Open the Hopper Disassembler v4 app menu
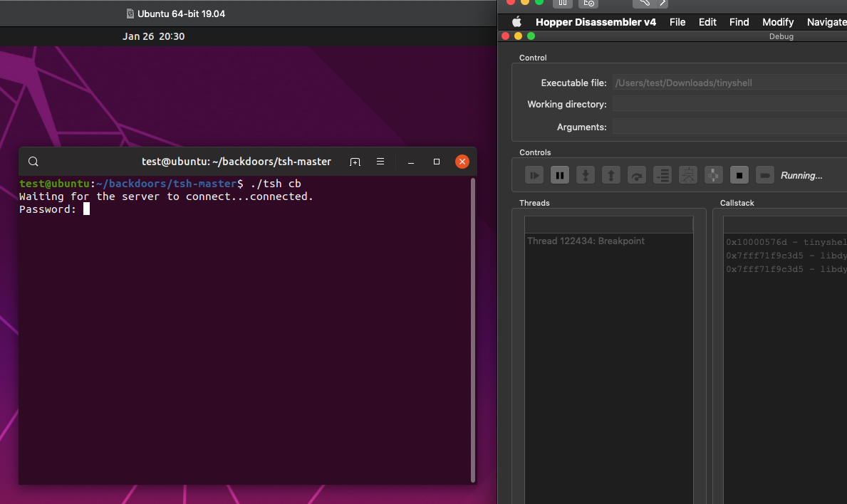Screen dimensions: 847x504 click(596, 22)
